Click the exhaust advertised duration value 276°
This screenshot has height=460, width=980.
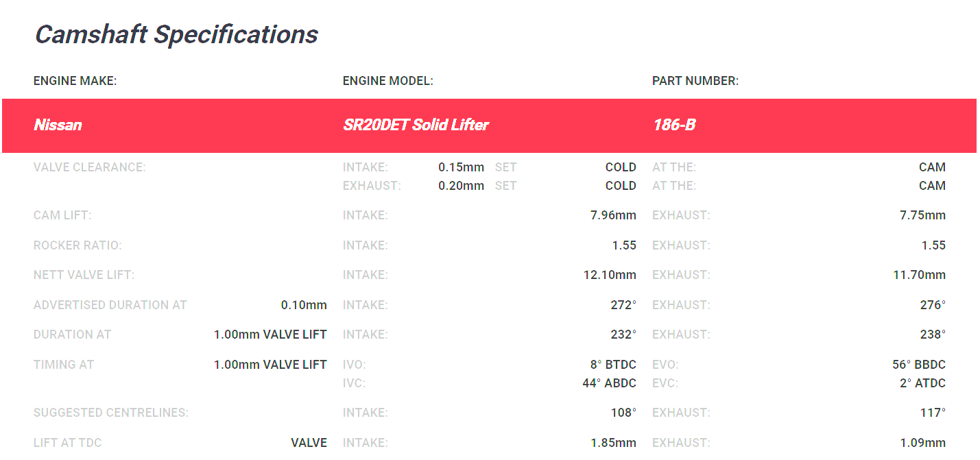(933, 305)
